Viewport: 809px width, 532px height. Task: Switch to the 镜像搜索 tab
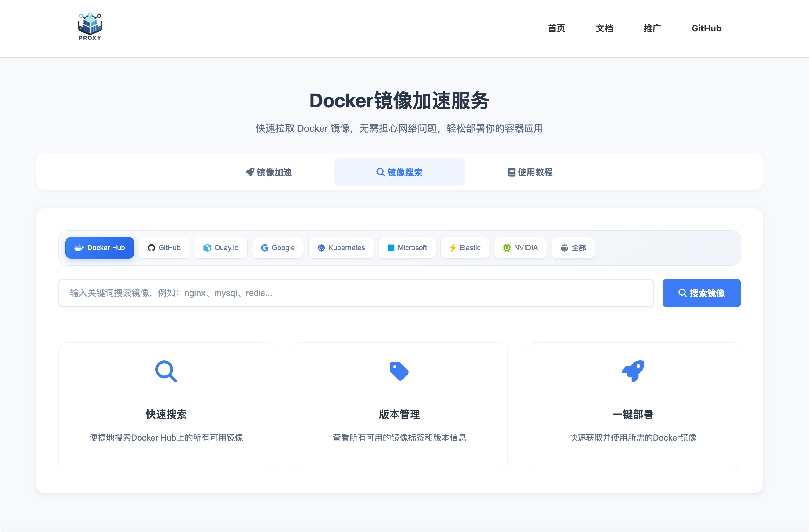point(399,172)
